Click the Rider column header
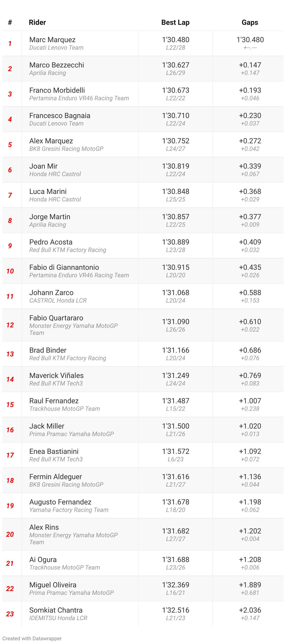The image size is (286, 644). (37, 22)
